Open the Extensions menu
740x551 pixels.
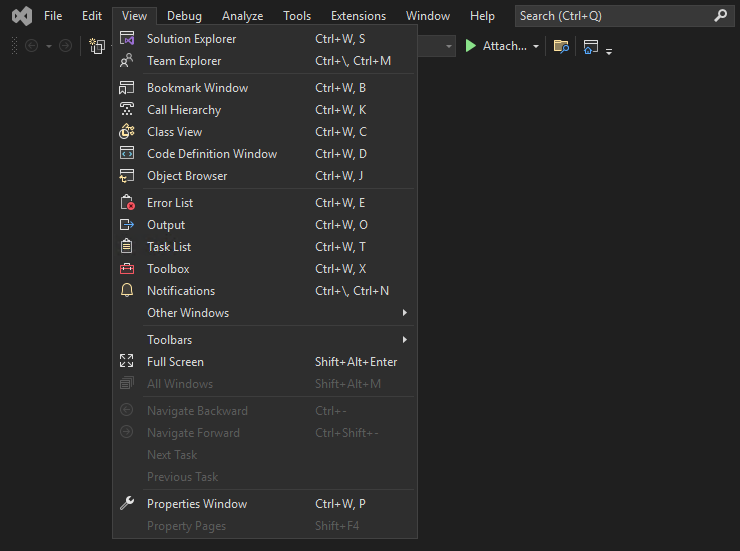click(358, 16)
